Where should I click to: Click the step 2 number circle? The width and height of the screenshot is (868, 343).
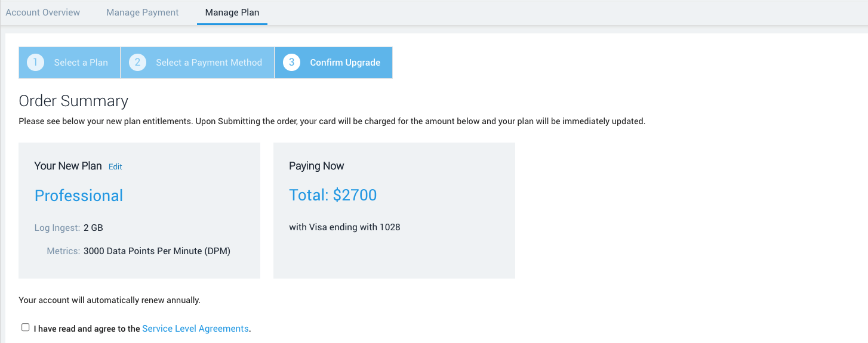(x=137, y=63)
